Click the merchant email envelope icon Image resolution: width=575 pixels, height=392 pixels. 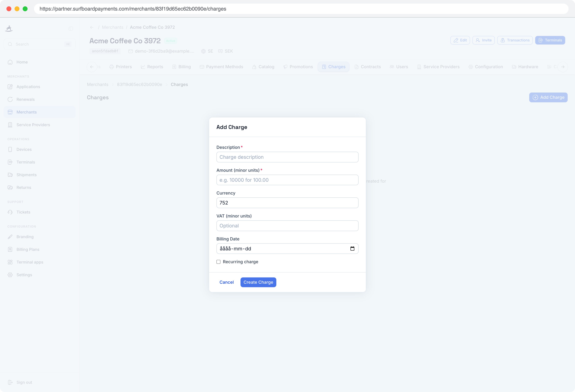131,51
